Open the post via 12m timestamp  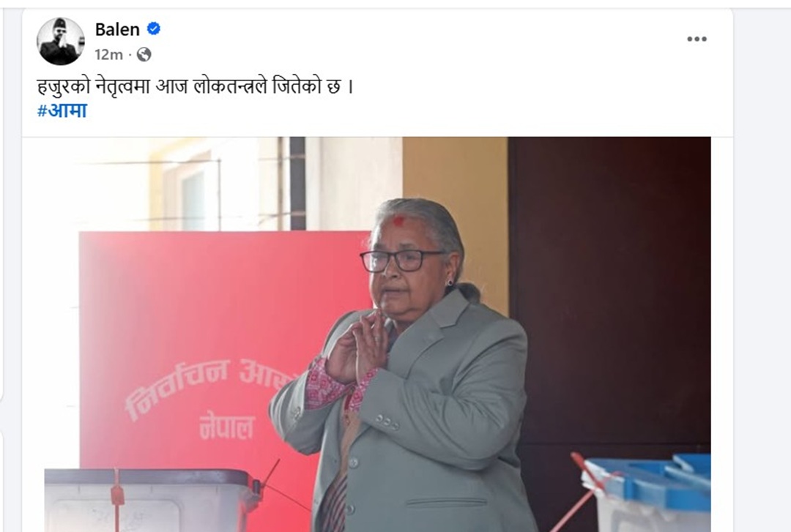(108, 54)
